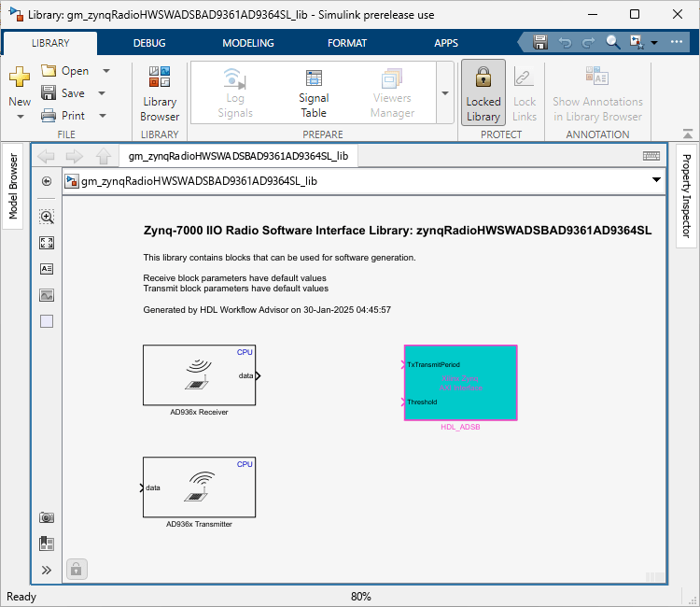
Task: Click the quick access Undo icon
Action: pos(566,42)
